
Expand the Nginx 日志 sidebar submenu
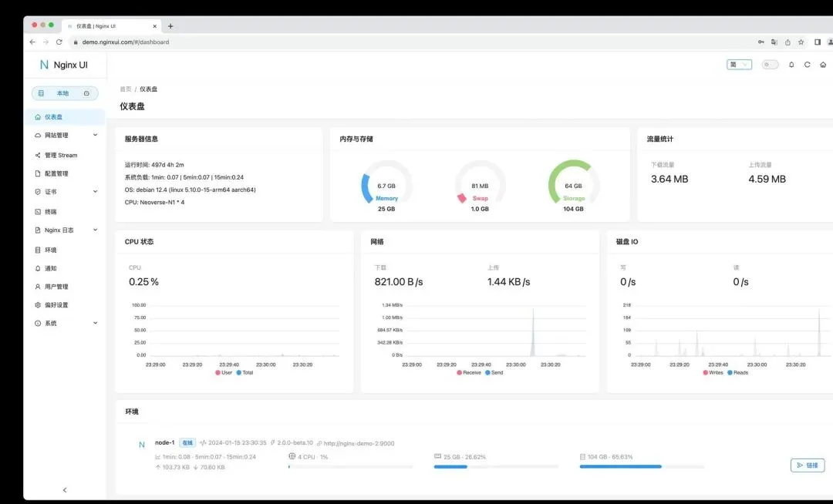(x=66, y=230)
